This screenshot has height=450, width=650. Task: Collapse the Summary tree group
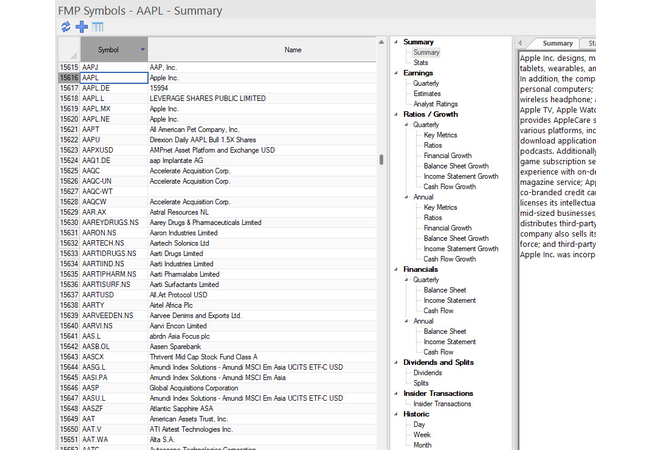[396, 42]
